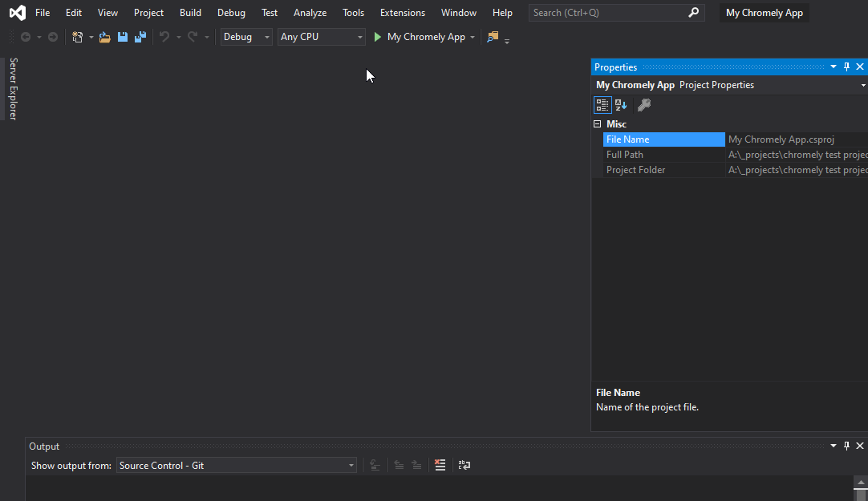Open the Server Explorer side tab
The width and height of the screenshot is (868, 501).
coord(14,88)
